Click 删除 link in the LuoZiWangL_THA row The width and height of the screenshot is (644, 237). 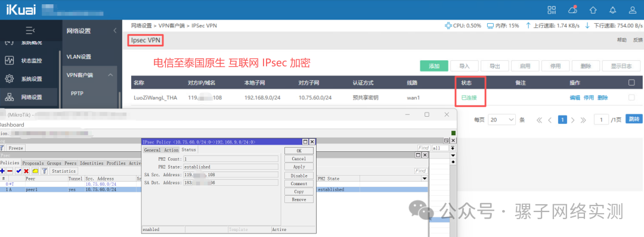click(x=602, y=98)
